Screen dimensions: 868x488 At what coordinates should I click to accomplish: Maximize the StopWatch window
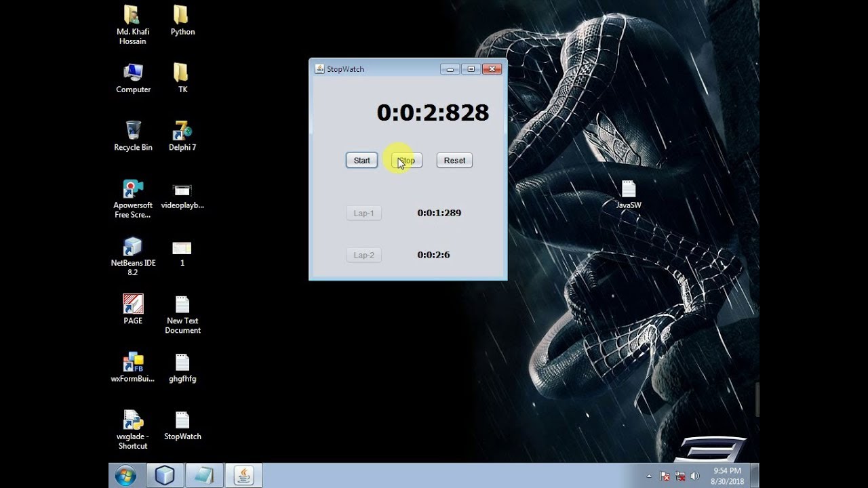[x=471, y=68]
